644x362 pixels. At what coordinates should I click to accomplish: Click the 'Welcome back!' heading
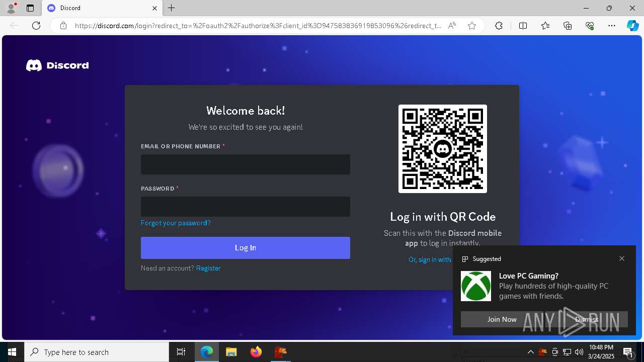pyautogui.click(x=246, y=111)
